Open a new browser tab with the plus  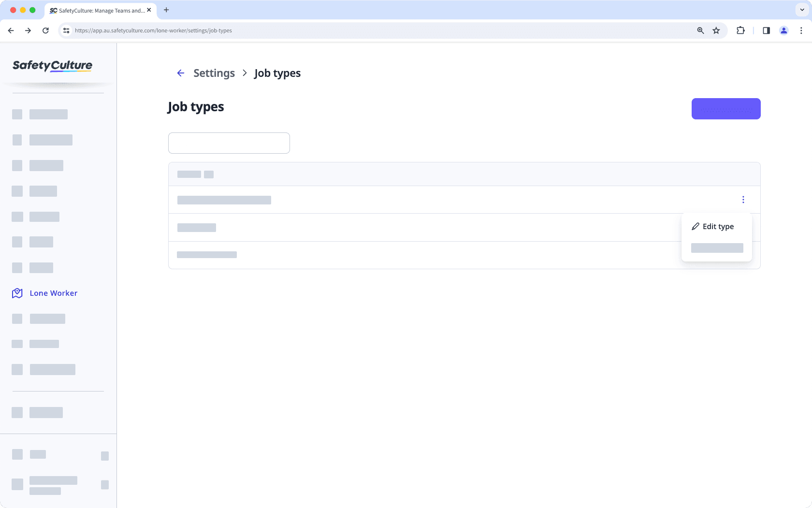(x=167, y=10)
